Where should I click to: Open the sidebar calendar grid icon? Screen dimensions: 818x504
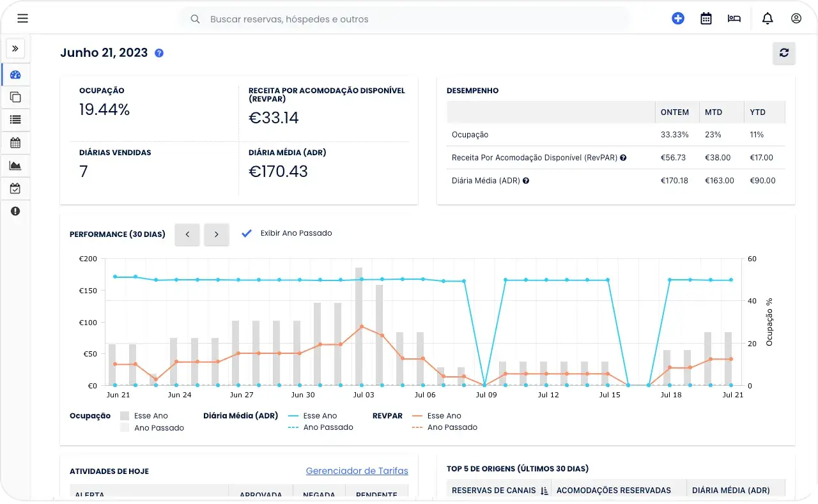pyautogui.click(x=15, y=142)
